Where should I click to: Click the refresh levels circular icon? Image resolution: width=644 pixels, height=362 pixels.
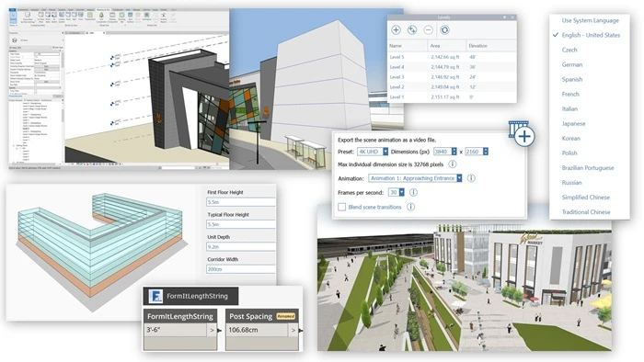point(444,30)
